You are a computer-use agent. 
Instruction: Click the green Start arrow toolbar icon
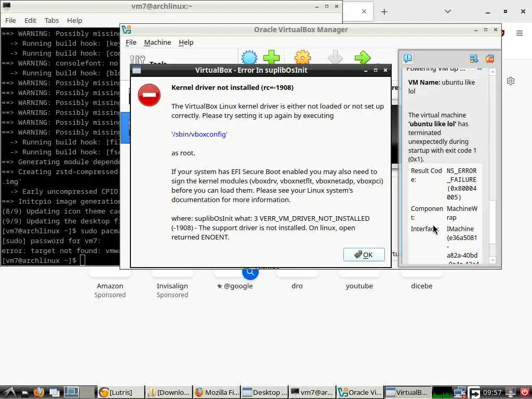point(363,57)
